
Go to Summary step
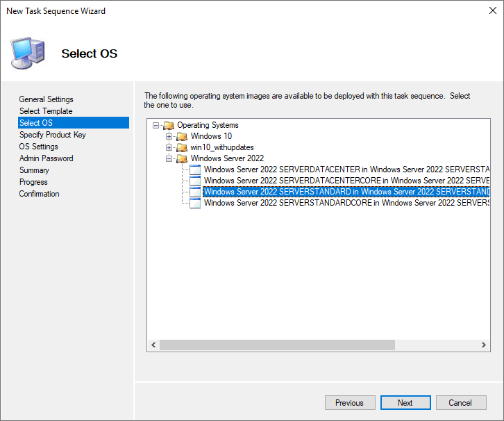(34, 170)
